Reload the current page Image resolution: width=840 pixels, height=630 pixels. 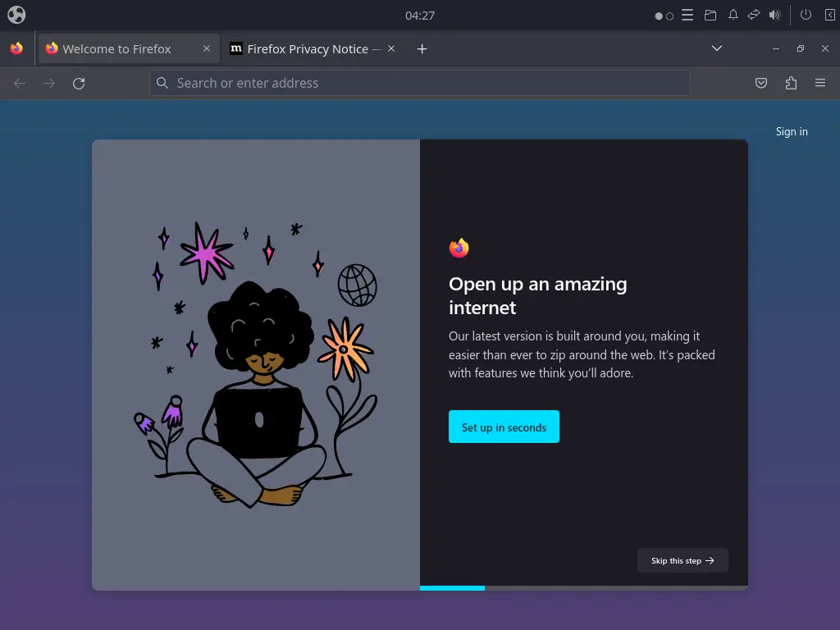[x=79, y=83]
